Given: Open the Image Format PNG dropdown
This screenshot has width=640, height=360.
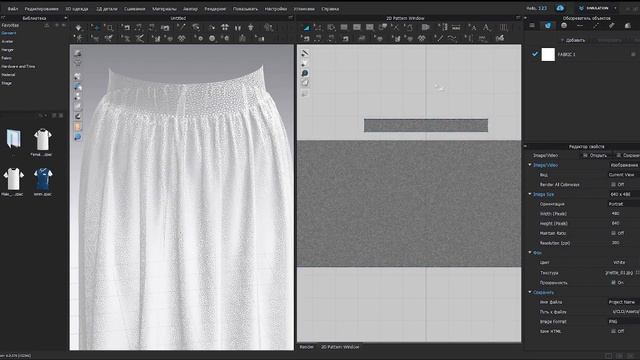Looking at the screenshot, I should [624, 322].
